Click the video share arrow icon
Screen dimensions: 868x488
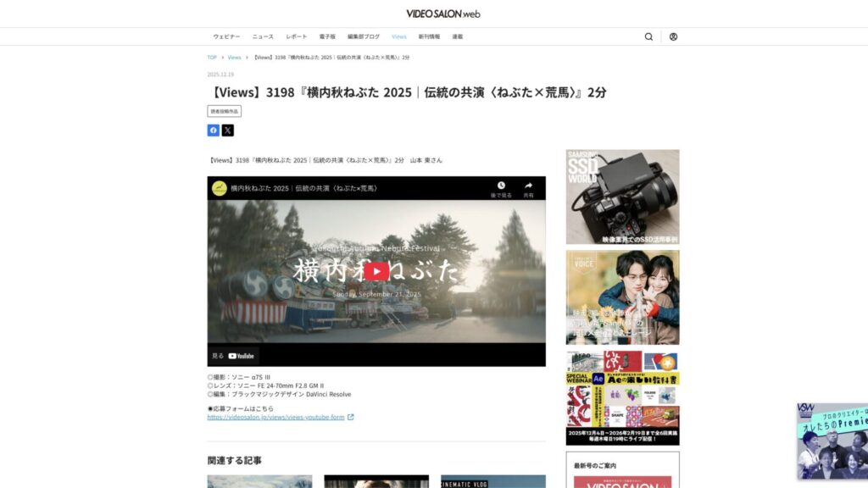click(x=528, y=188)
